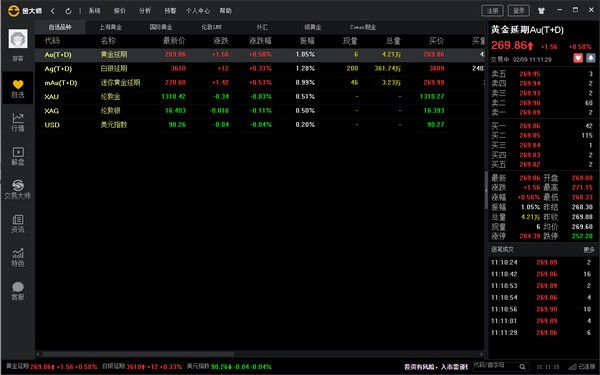Image resolution: width=600 pixels, height=375 pixels.
Task: Open the 帮助 menu
Action: [x=225, y=11]
